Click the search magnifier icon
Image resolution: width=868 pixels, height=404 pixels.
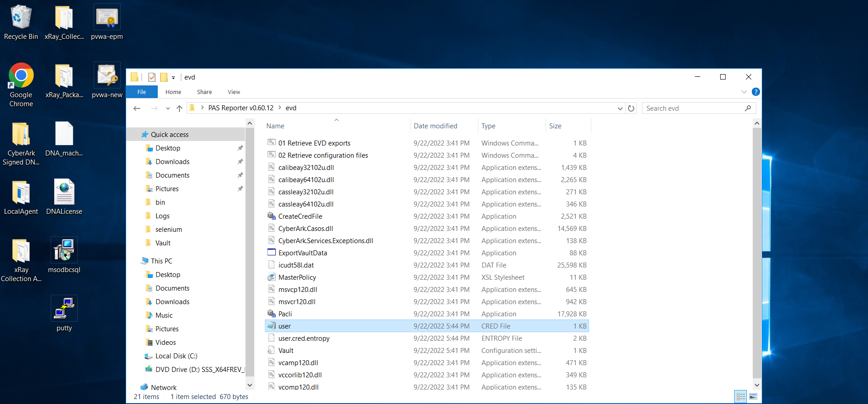[748, 108]
